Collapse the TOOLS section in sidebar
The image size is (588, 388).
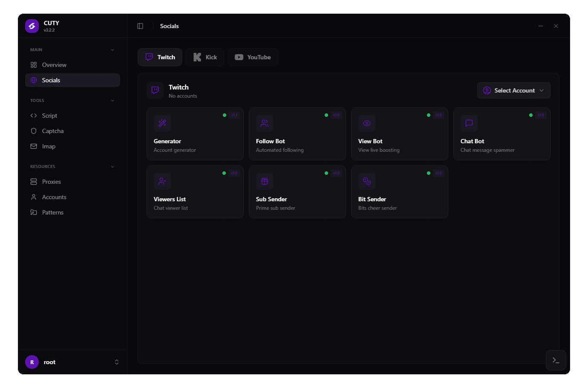pos(112,100)
